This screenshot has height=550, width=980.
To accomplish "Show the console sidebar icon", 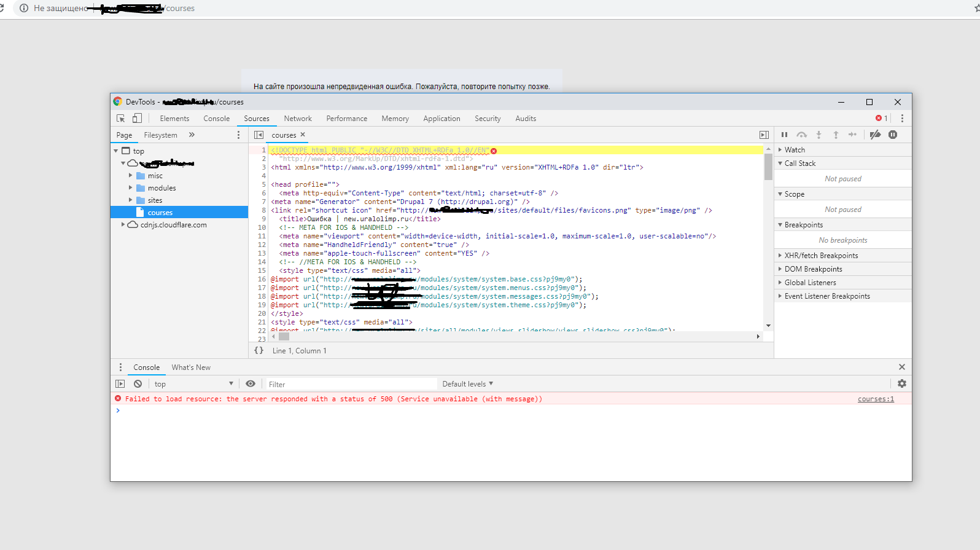I will 120,383.
